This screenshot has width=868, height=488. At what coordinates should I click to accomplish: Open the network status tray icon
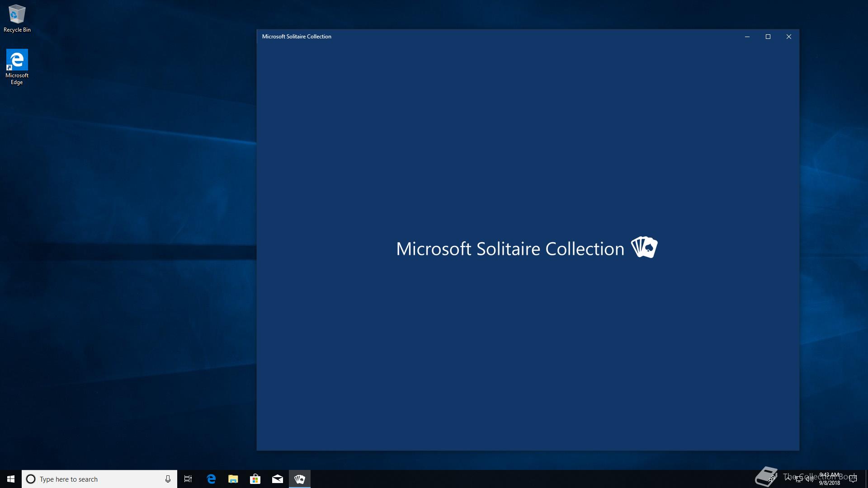[x=799, y=479]
